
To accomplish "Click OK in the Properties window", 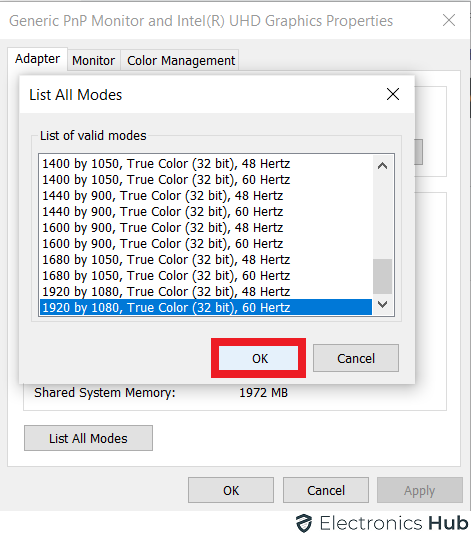I will (x=231, y=490).
